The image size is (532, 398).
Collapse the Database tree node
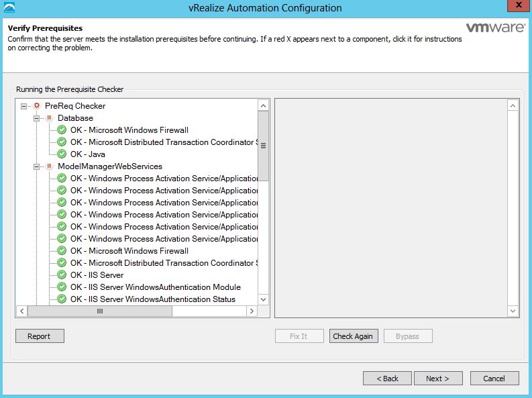[36, 118]
